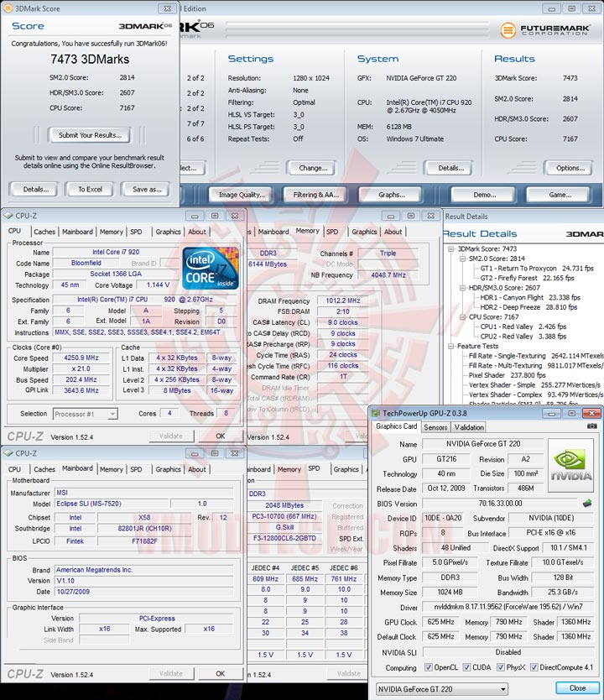Image resolution: width=604 pixels, height=700 pixels.
Task: Click the GPU-Z title bar icon
Action: (376, 414)
